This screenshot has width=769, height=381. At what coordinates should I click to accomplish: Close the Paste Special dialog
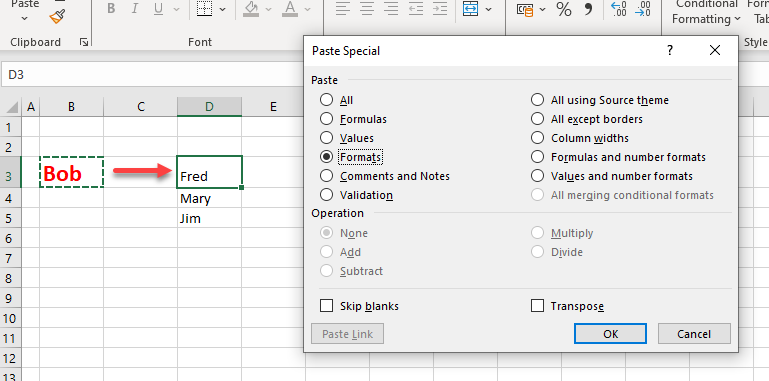click(715, 50)
